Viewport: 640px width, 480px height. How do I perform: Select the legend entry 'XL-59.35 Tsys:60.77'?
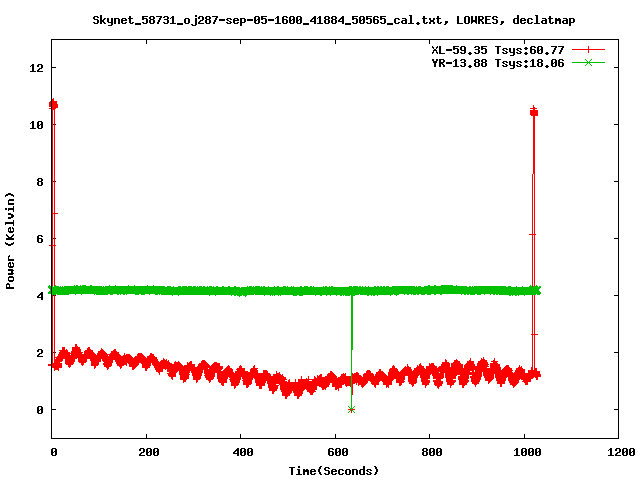[498, 50]
